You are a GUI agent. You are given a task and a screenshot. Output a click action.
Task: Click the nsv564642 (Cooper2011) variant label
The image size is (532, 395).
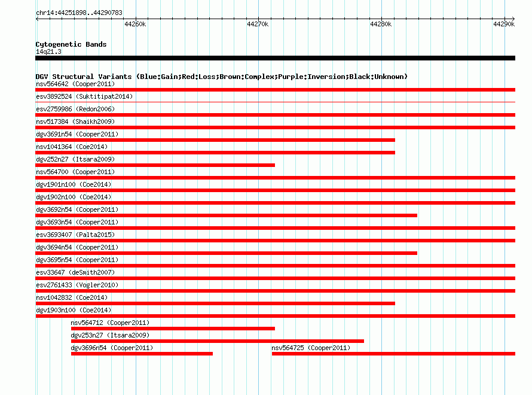pos(75,84)
